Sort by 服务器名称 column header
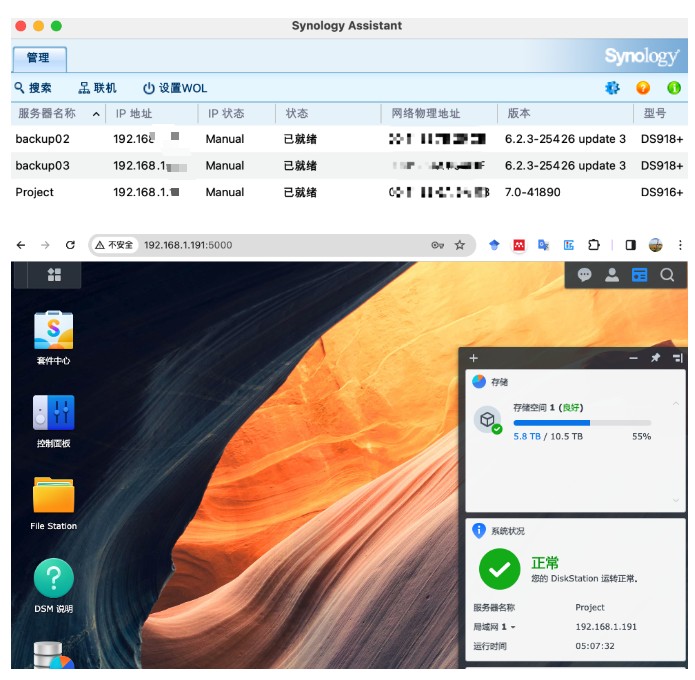The image size is (695, 680). tap(58, 113)
